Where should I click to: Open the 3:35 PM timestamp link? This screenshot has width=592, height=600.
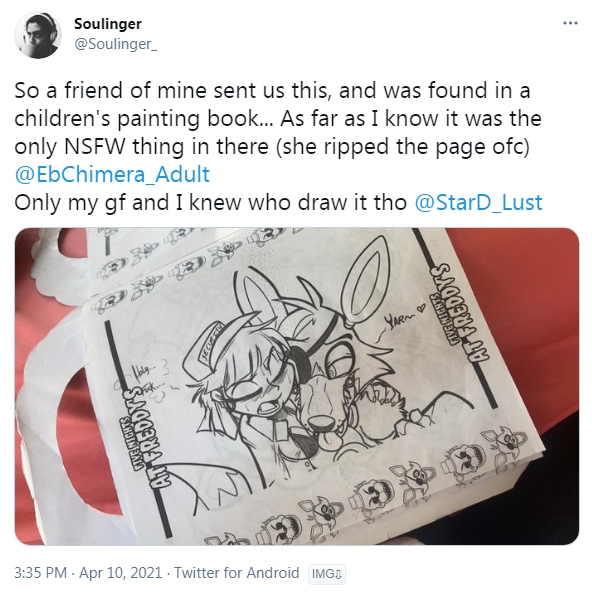coord(41,573)
